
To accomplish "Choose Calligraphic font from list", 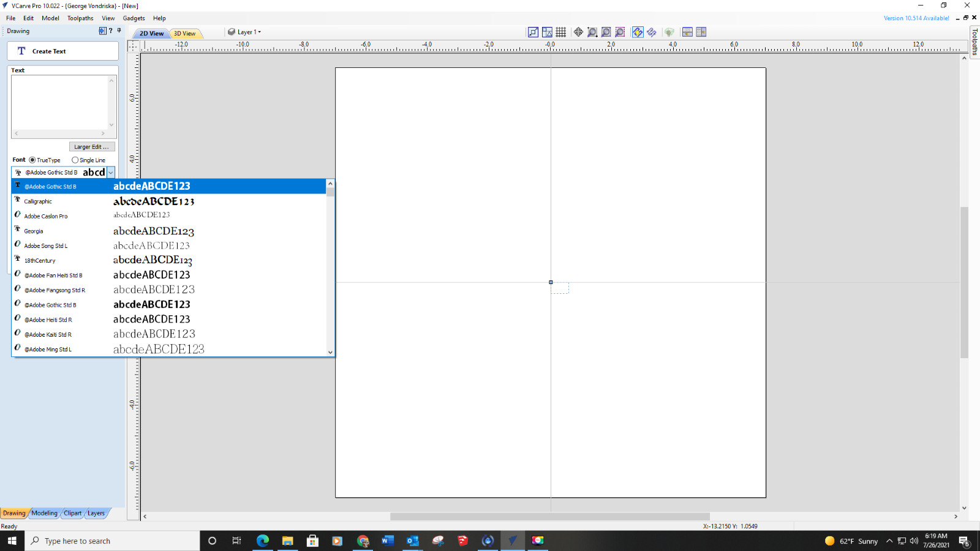I will (x=169, y=201).
